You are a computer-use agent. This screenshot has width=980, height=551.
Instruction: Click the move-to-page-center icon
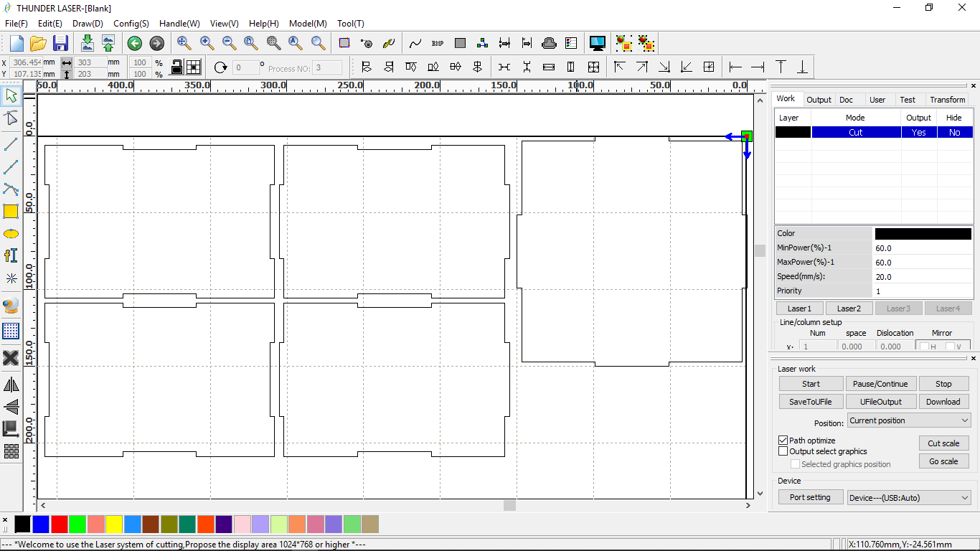[709, 67]
